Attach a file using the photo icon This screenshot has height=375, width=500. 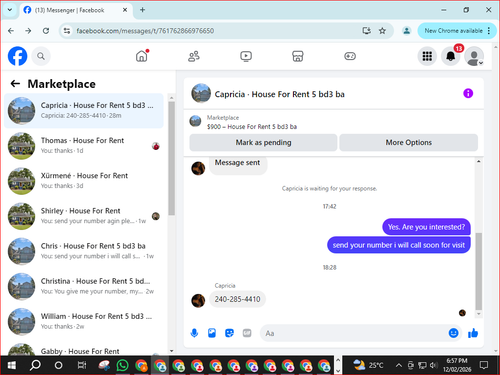pyautogui.click(x=212, y=333)
